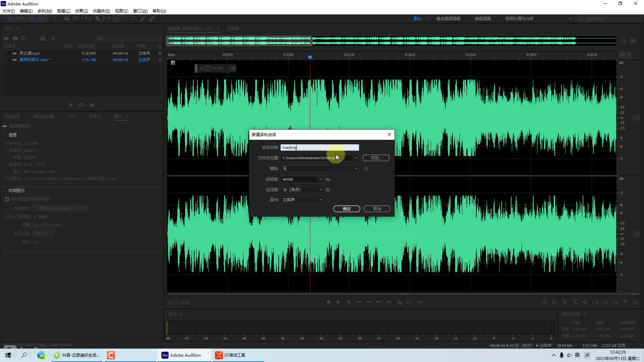Click the Pause button in transport

click(348, 302)
